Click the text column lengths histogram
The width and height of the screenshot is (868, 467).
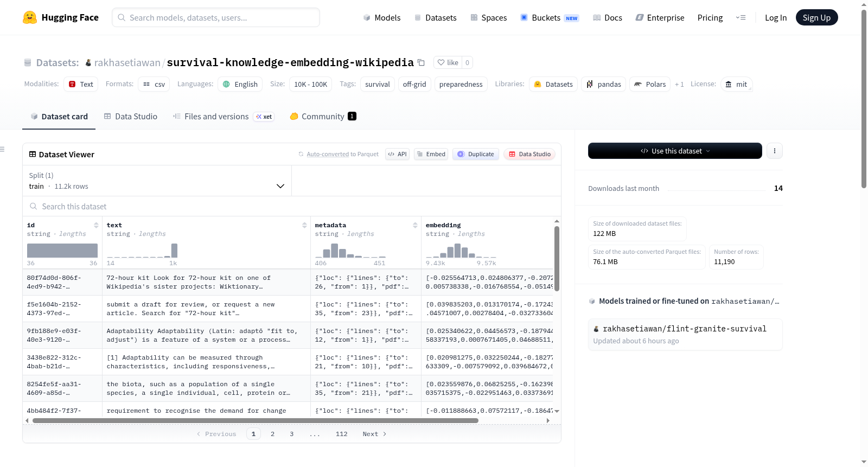point(142,251)
